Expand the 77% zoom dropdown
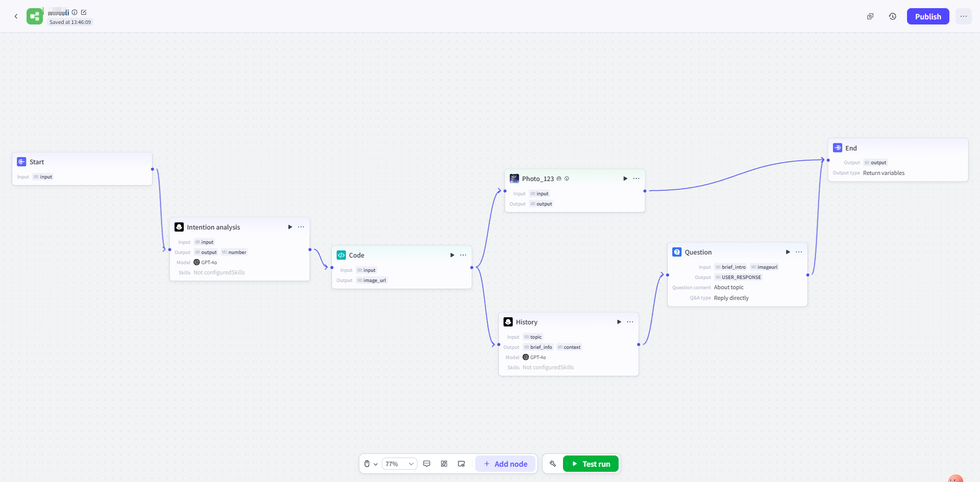This screenshot has width=980, height=482. [400, 464]
